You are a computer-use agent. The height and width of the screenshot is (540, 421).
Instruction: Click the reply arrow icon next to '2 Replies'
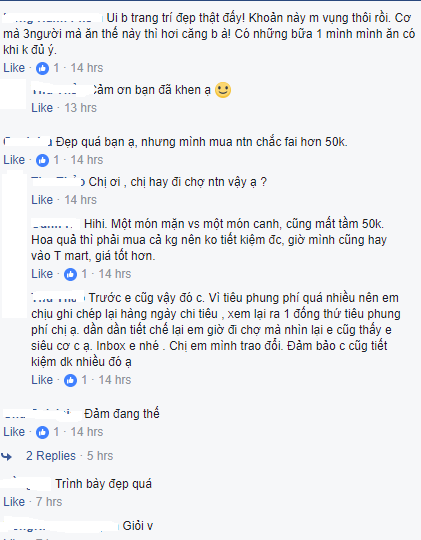(7, 457)
